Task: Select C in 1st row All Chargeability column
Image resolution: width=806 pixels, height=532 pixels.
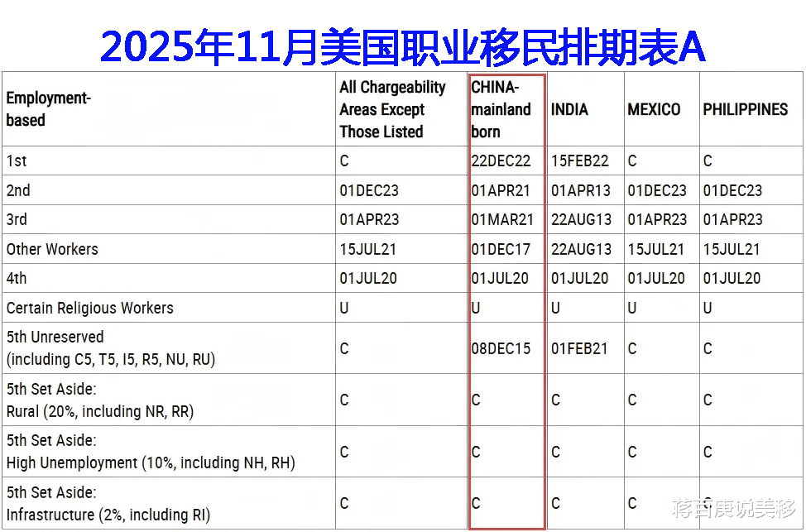Action: (x=344, y=161)
